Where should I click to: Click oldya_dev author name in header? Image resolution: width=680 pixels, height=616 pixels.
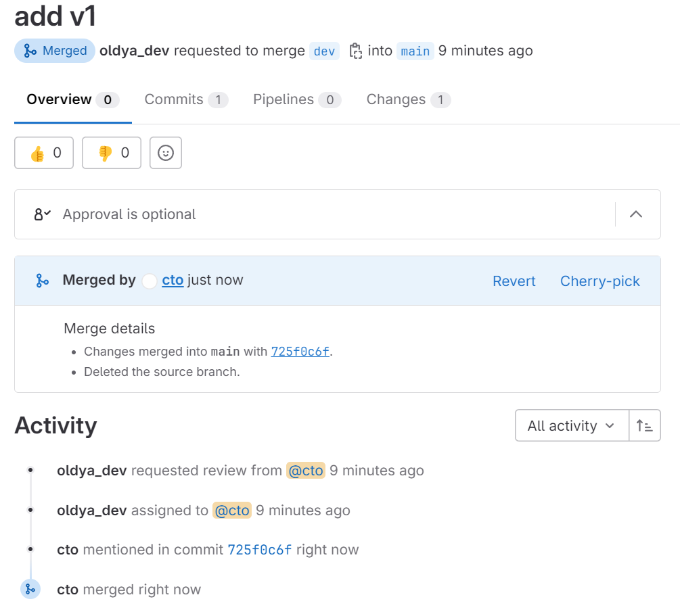pyautogui.click(x=135, y=51)
